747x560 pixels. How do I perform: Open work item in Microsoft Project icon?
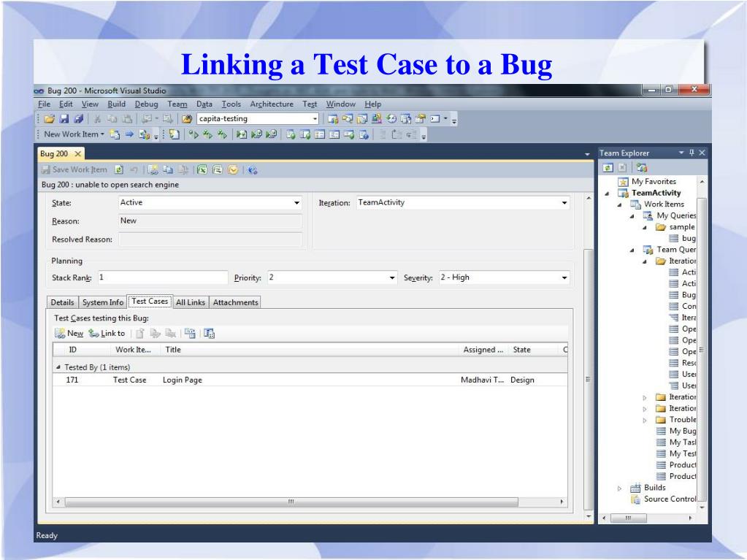tap(218, 169)
